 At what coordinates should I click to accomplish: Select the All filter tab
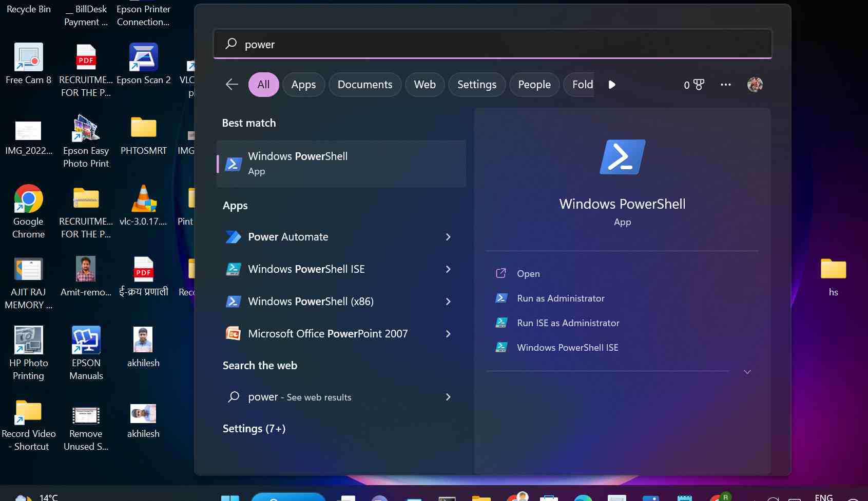click(263, 85)
